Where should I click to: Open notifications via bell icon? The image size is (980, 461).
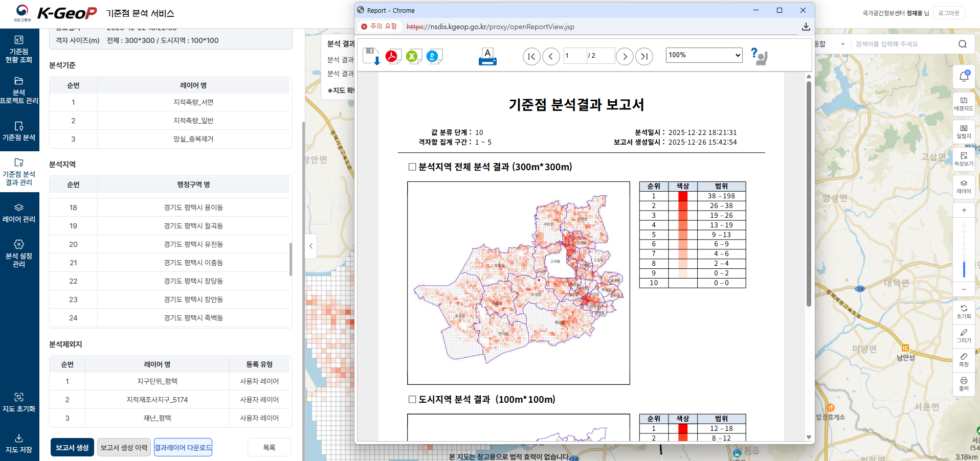tap(964, 76)
